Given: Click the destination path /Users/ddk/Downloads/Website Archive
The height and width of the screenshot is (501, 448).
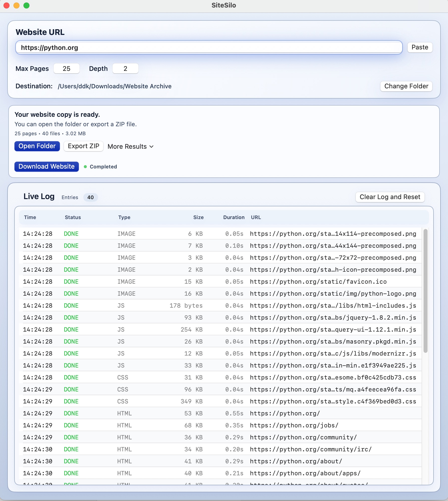Looking at the screenshot, I should tap(115, 86).
